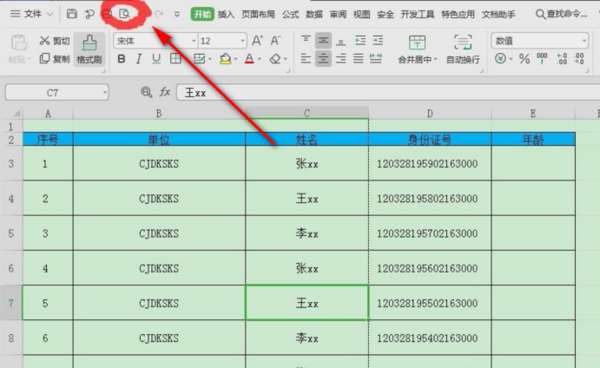Click the Name Box showing C7

[x=57, y=93]
